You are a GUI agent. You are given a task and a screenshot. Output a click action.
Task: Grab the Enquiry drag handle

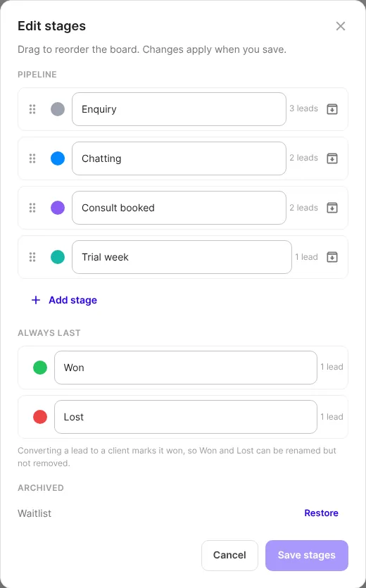coord(32,109)
